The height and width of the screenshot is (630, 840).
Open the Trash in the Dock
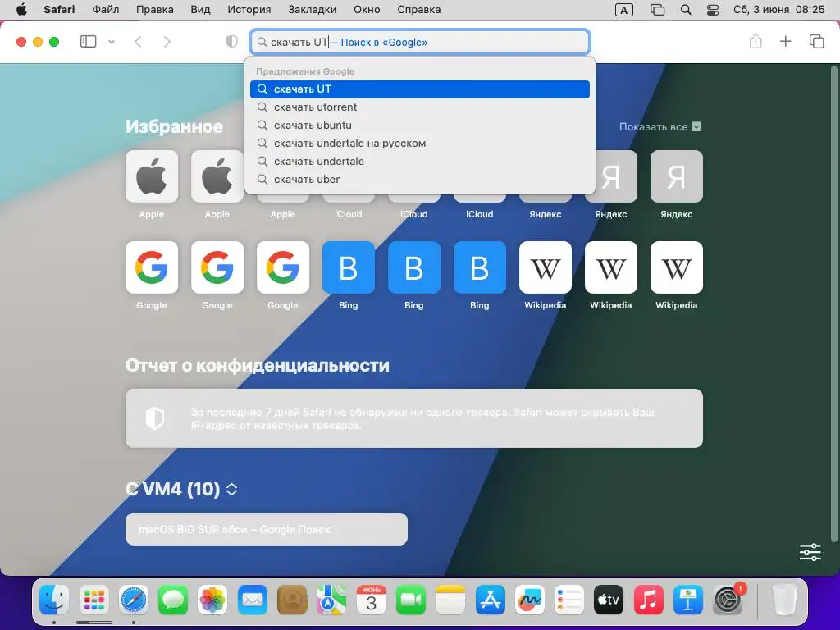(x=785, y=600)
